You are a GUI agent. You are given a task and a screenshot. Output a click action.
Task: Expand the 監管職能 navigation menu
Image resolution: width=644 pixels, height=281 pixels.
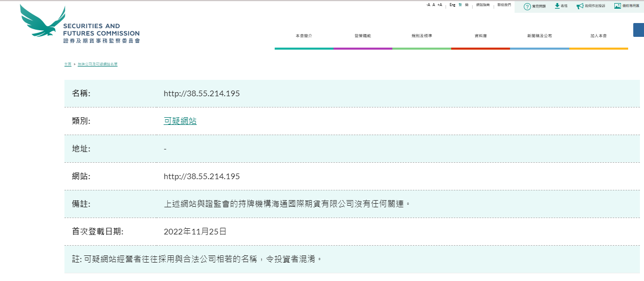363,36
